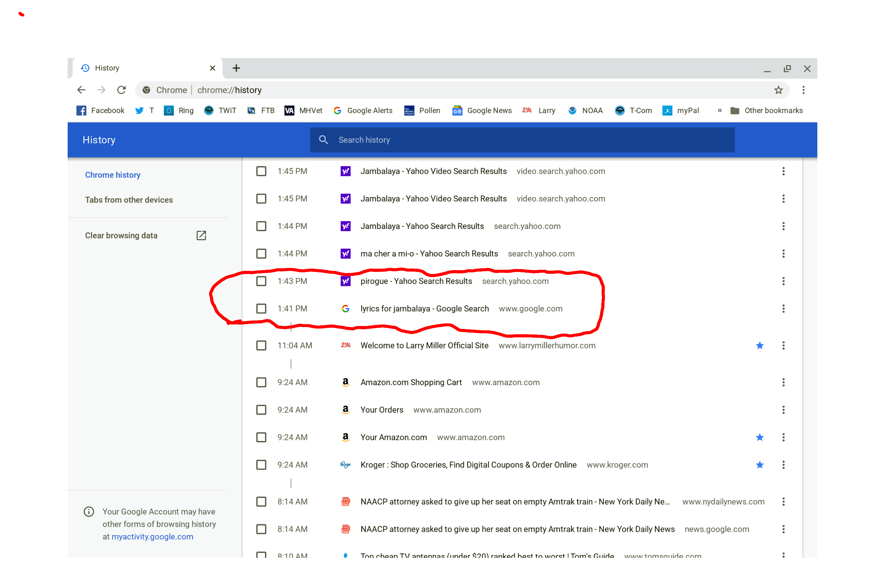This screenshot has width=882, height=588.
Task: Click the open-in-new icon beside Clear browsing data
Action: tap(201, 236)
